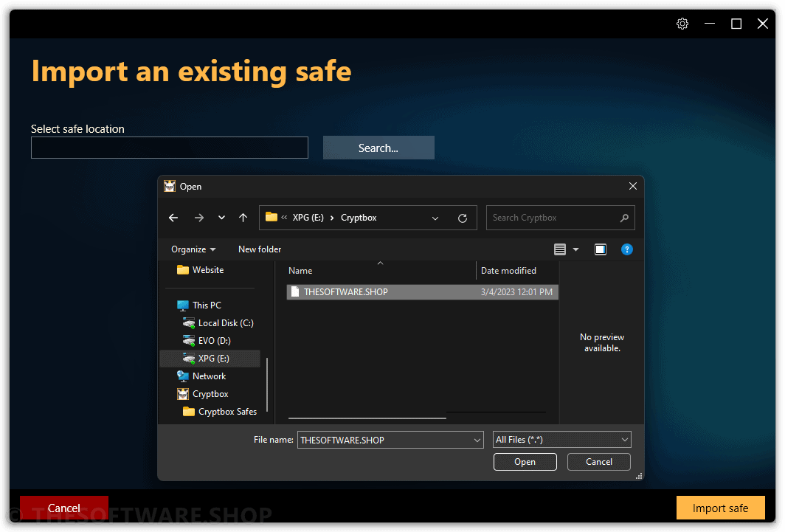Image resolution: width=785 pixels, height=532 pixels.
Task: Open the Cryptbox settings gear
Action: 682,24
